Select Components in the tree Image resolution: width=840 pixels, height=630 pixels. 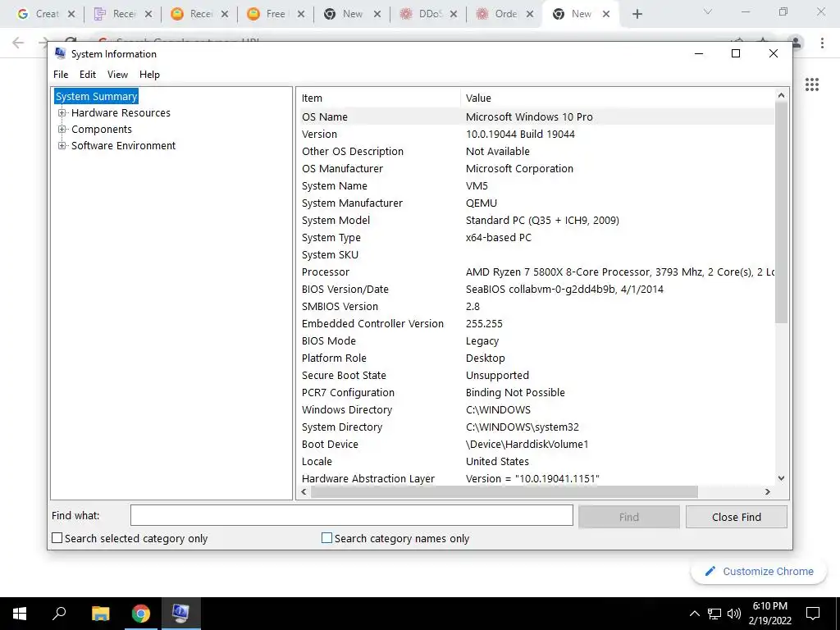(101, 129)
